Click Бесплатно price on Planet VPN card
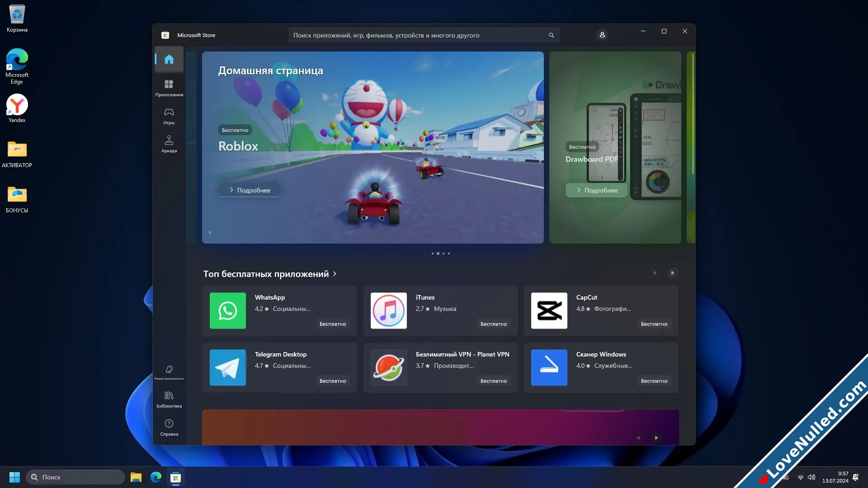 pos(494,381)
